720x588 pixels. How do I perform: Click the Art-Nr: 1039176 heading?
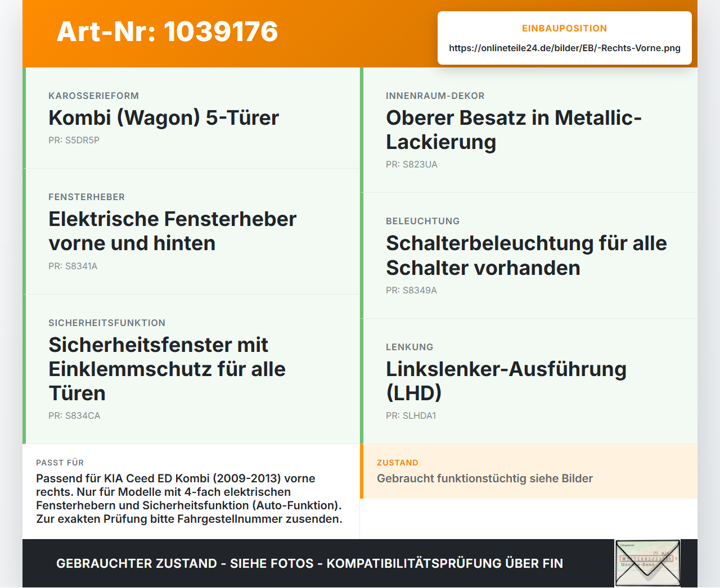(167, 31)
